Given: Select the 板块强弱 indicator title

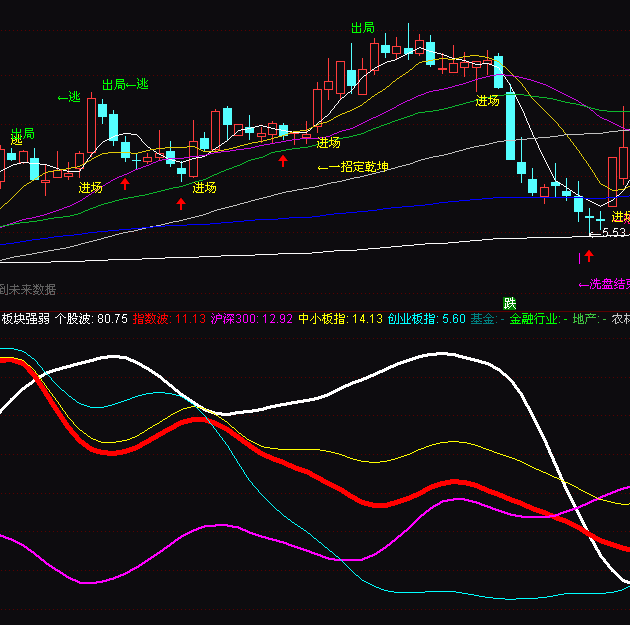Looking at the screenshot, I should pyautogui.click(x=25, y=319).
